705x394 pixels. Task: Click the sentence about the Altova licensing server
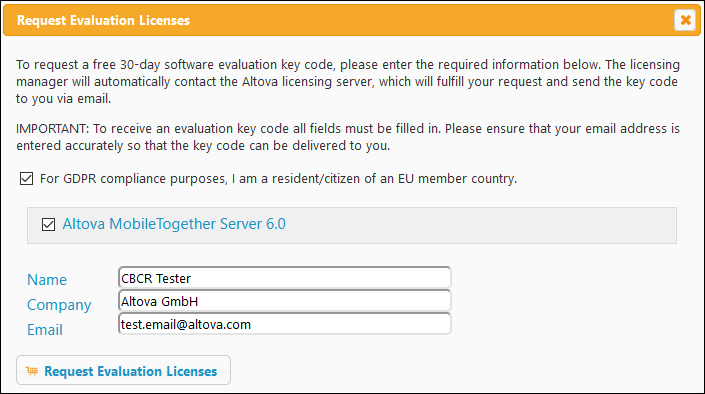pyautogui.click(x=348, y=81)
